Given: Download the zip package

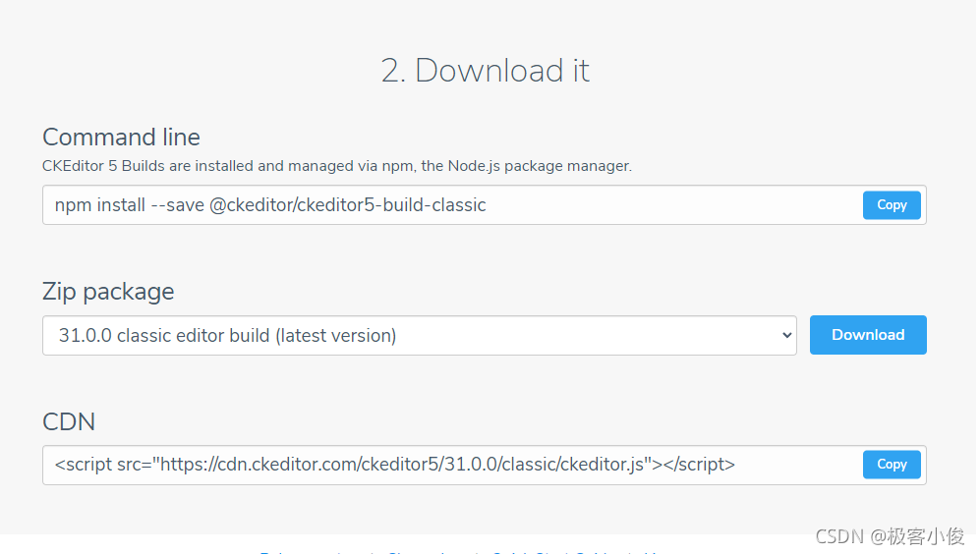Looking at the screenshot, I should tap(868, 335).
